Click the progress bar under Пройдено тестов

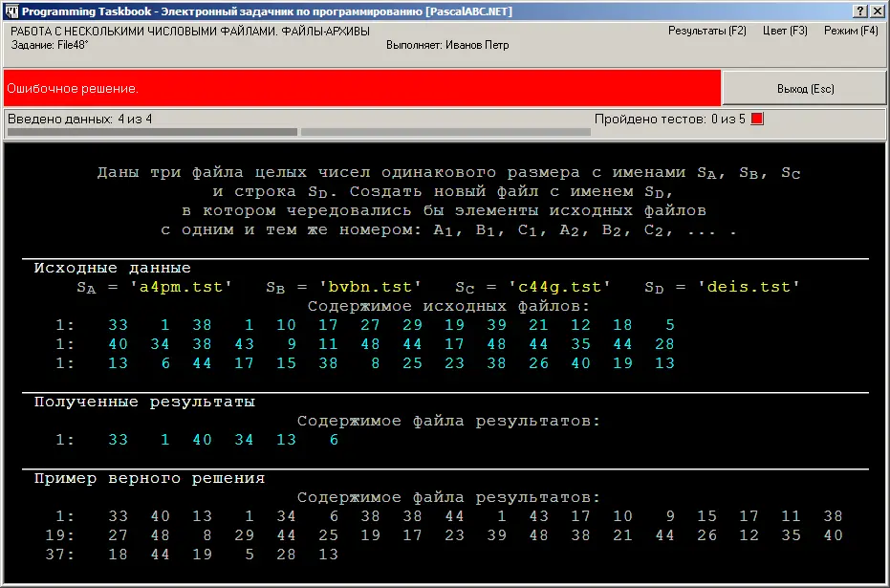tap(445, 132)
